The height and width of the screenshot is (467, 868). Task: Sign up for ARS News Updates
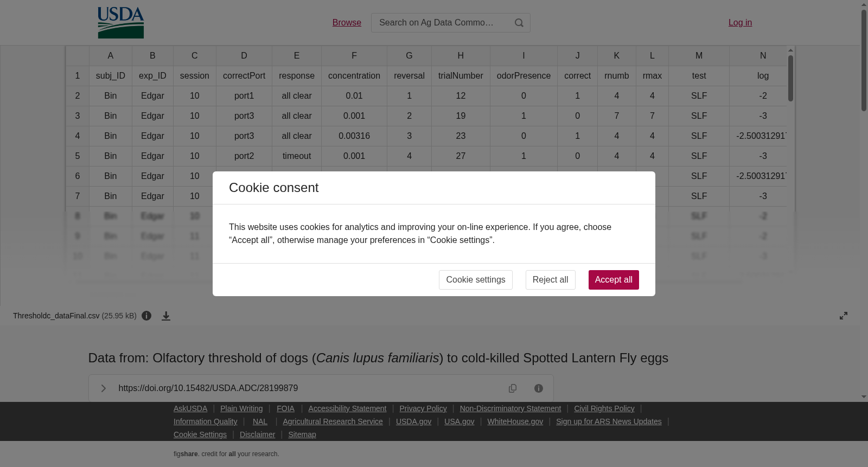tap(609, 421)
